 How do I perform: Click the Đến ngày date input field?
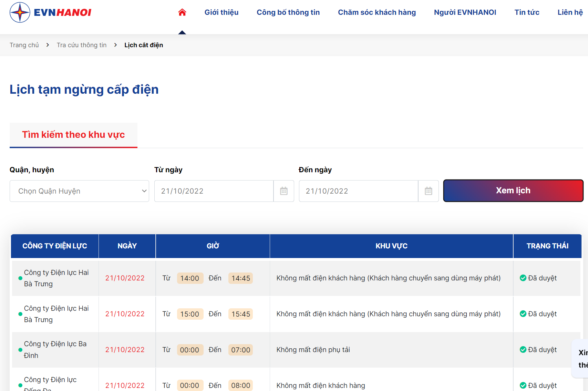359,191
